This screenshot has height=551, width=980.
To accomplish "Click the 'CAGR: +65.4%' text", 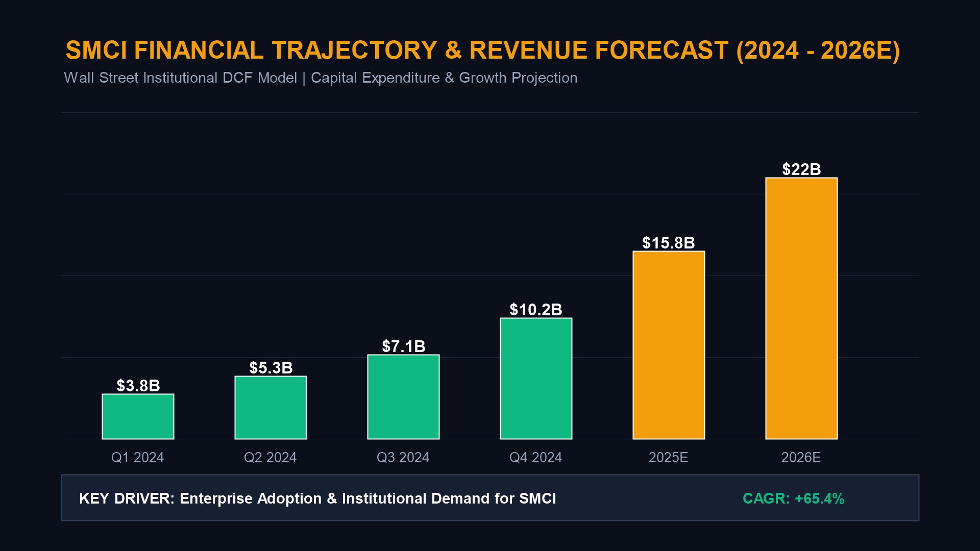I will [794, 498].
